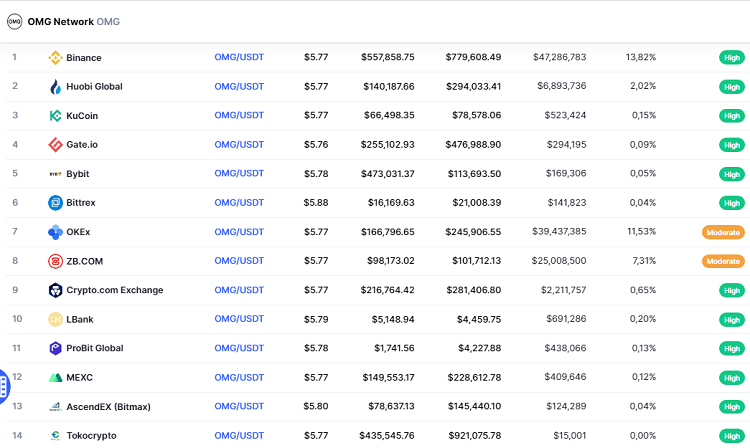Click the High confidence badge for Binance
This screenshot has height=448, width=750.
pyautogui.click(x=731, y=58)
